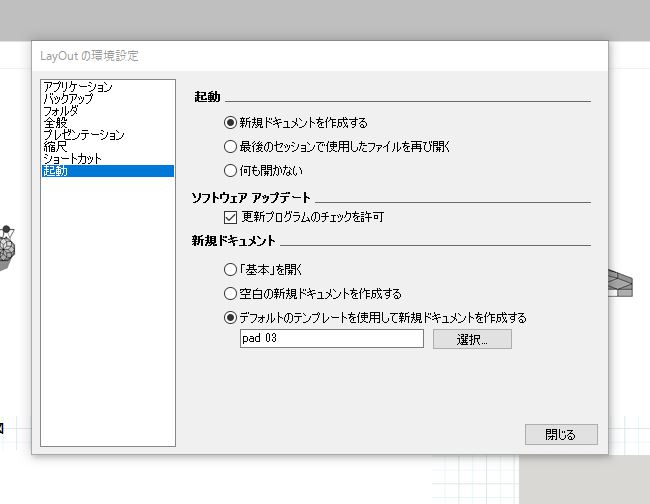Open プレゼンテーション preferences
Viewport: 650px width, 504px height.
click(108, 135)
